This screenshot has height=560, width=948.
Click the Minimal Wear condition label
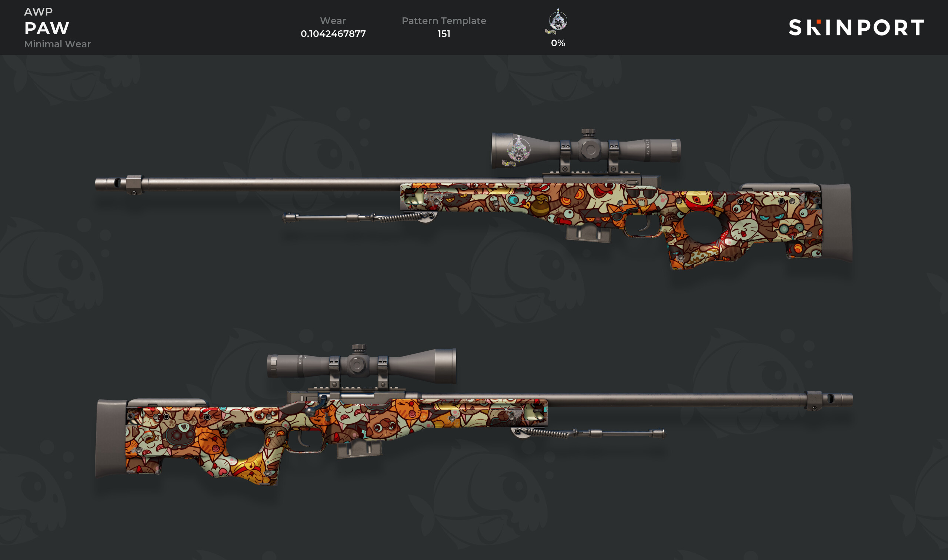57,44
